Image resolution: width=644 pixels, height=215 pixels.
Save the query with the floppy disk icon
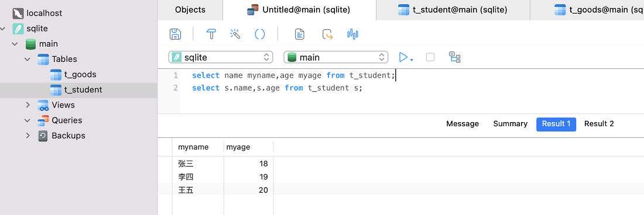coord(176,33)
